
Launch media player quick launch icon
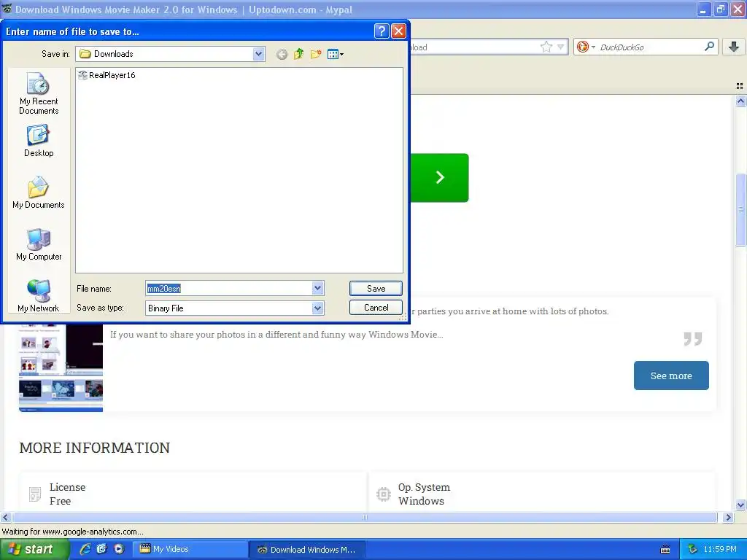[119, 549]
